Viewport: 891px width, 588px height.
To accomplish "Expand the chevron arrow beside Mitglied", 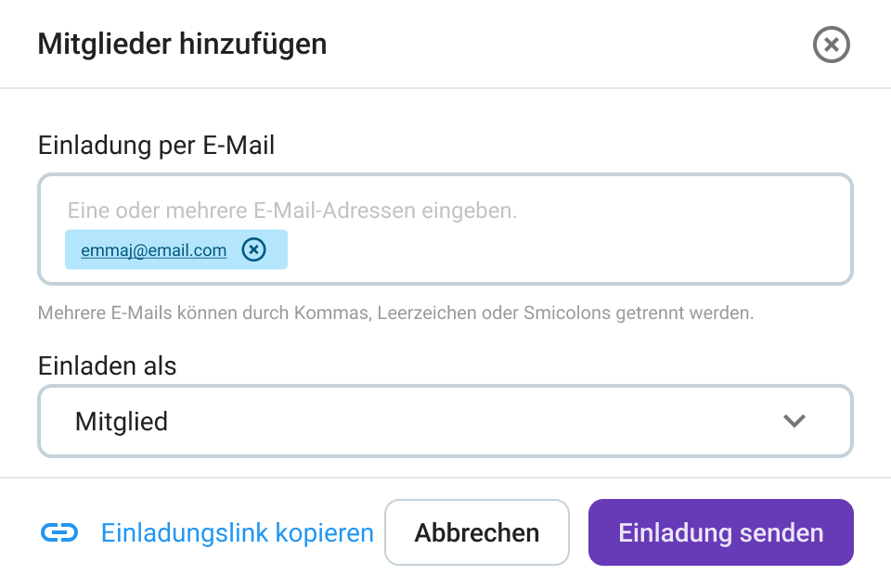I will coord(794,421).
